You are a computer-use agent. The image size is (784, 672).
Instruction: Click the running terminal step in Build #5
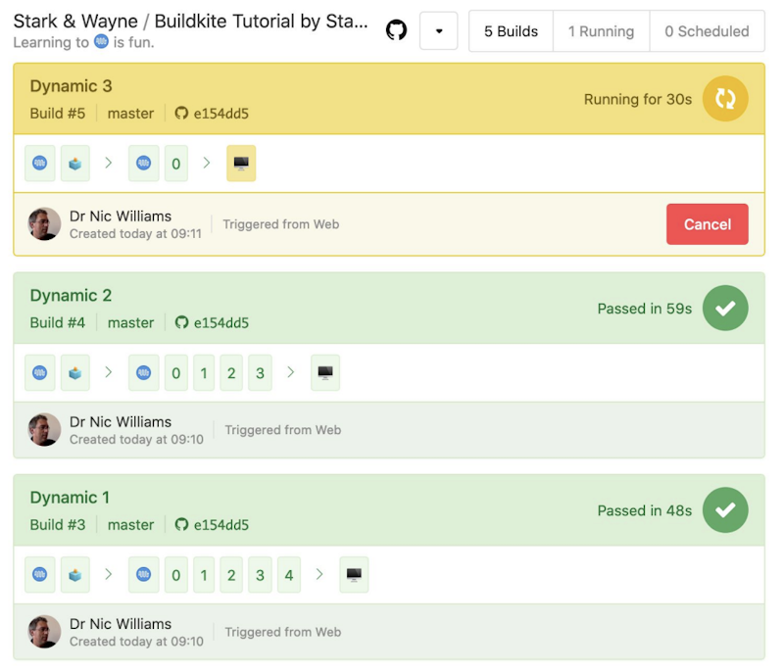pos(241,164)
